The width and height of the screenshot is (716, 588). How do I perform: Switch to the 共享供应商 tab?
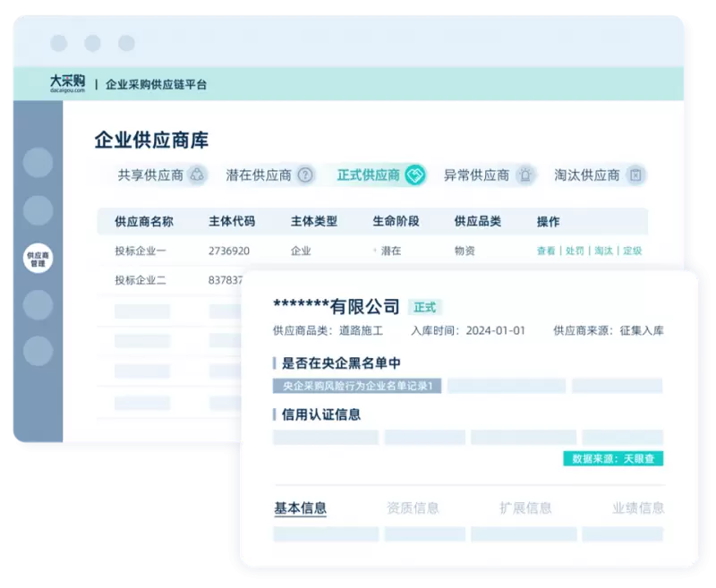tap(150, 175)
